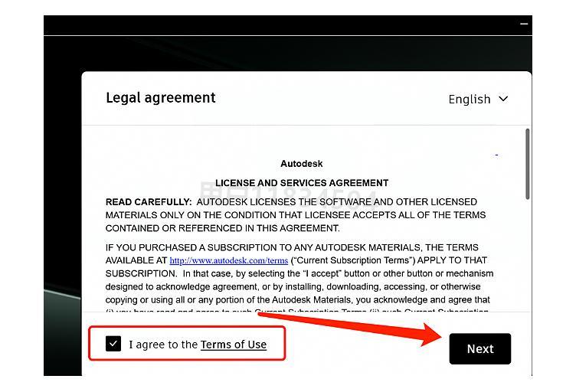The height and width of the screenshot is (392, 576).
Task: Click the "Legal agreement" heading
Action: coord(161,98)
